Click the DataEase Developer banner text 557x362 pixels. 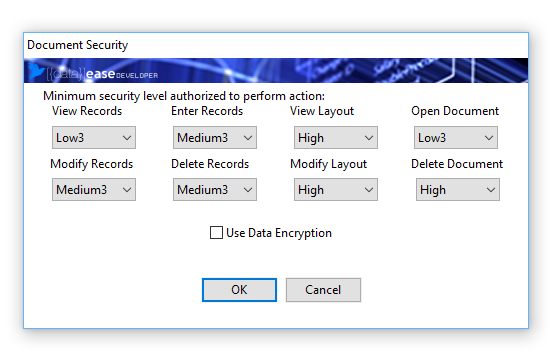102,74
